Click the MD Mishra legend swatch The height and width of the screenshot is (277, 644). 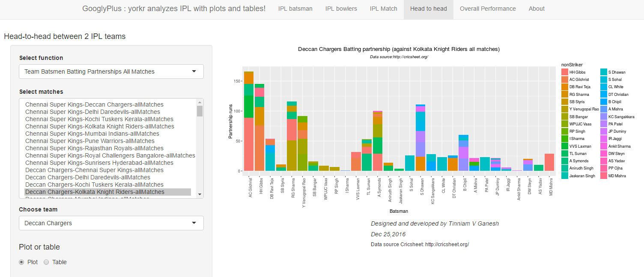pos(603,176)
